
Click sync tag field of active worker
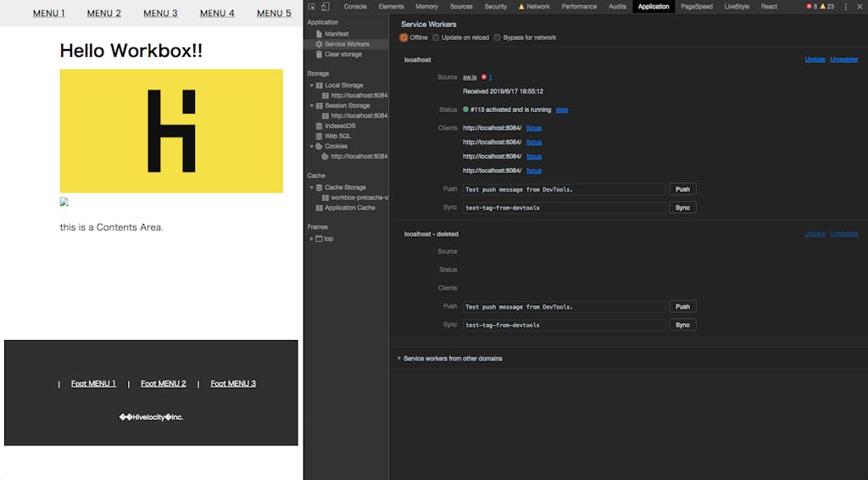(x=565, y=208)
